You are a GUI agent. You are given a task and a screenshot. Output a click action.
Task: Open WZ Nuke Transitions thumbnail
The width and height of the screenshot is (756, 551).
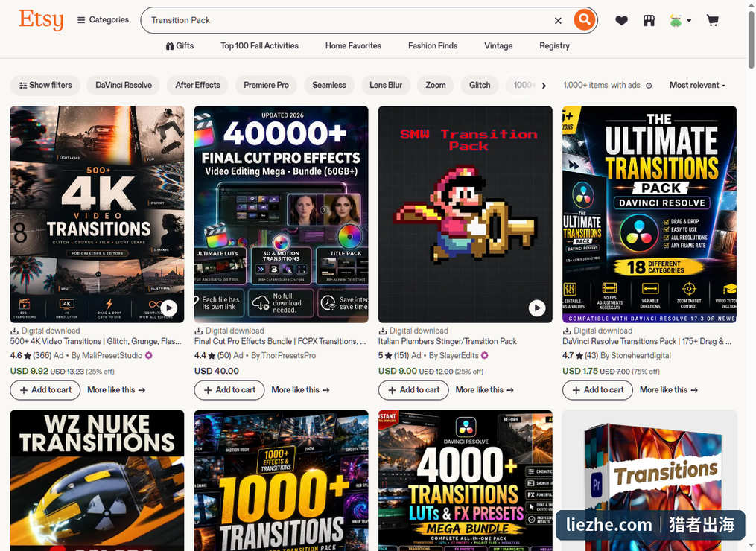(x=97, y=480)
